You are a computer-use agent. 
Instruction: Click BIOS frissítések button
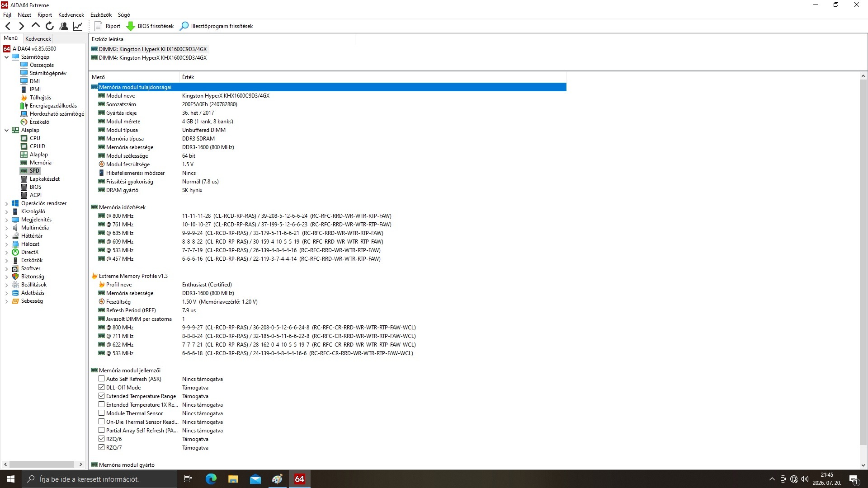click(150, 26)
